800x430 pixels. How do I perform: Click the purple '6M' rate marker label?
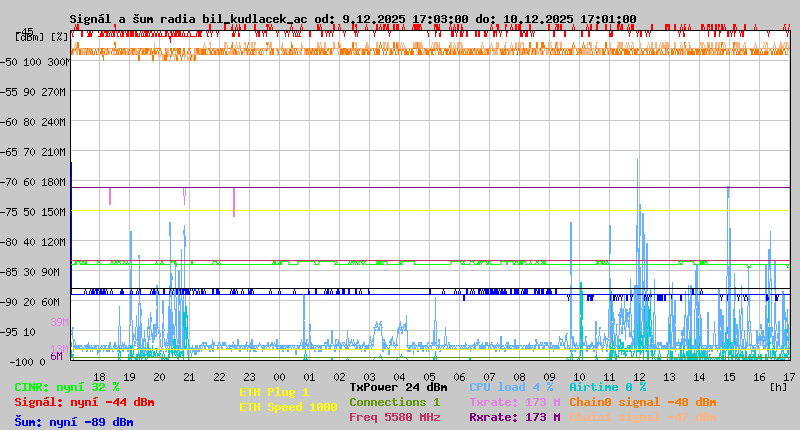coord(56,356)
